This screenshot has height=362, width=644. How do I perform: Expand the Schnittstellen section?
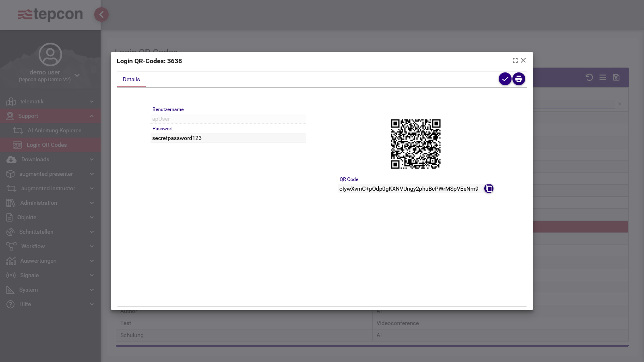[x=37, y=232]
